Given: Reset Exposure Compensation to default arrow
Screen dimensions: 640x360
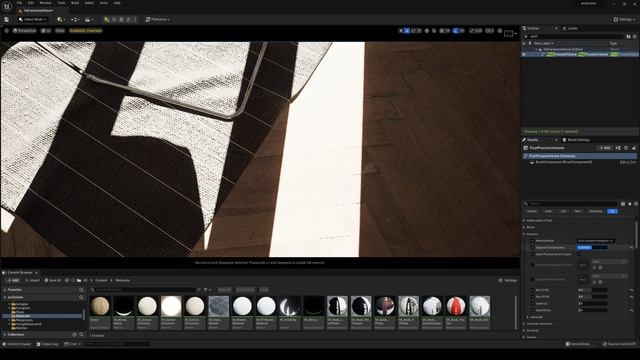Looking at the screenshot, I should click(632, 248).
